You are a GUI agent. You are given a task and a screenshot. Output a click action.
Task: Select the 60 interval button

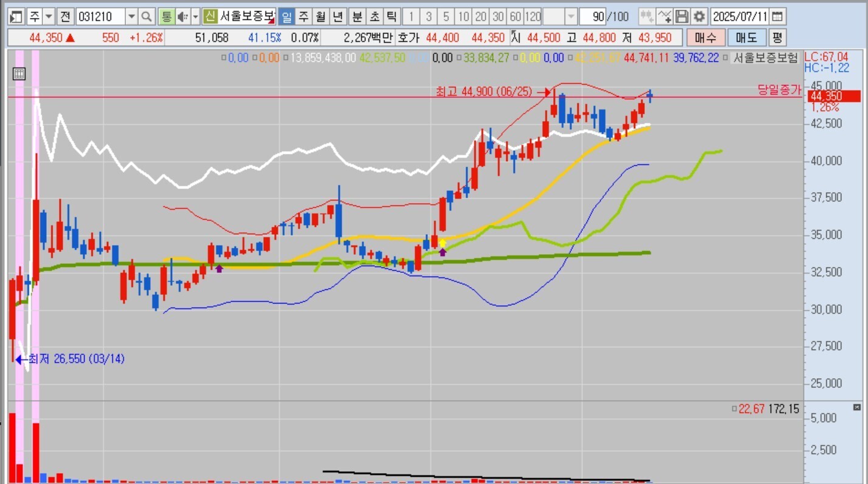(515, 16)
